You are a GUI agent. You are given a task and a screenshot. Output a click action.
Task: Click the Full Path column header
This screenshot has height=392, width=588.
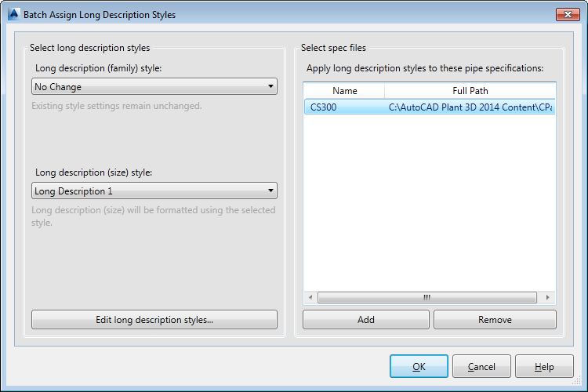[470, 91]
